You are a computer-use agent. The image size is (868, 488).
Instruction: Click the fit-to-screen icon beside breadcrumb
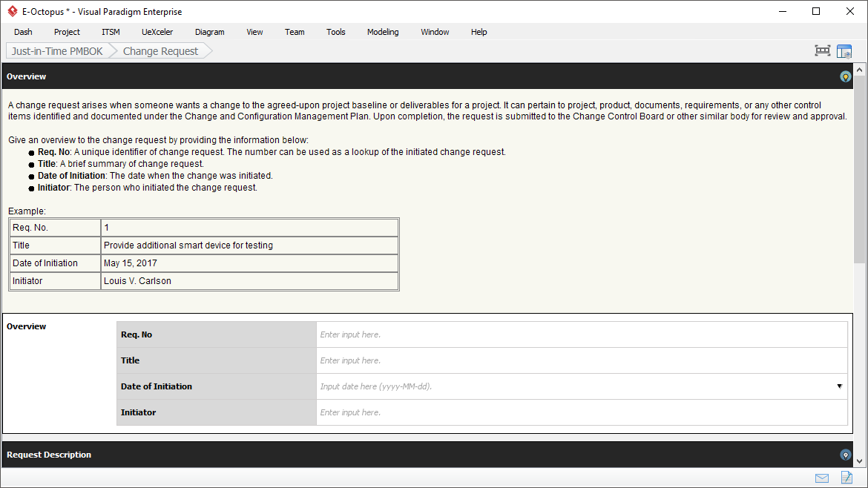click(822, 51)
